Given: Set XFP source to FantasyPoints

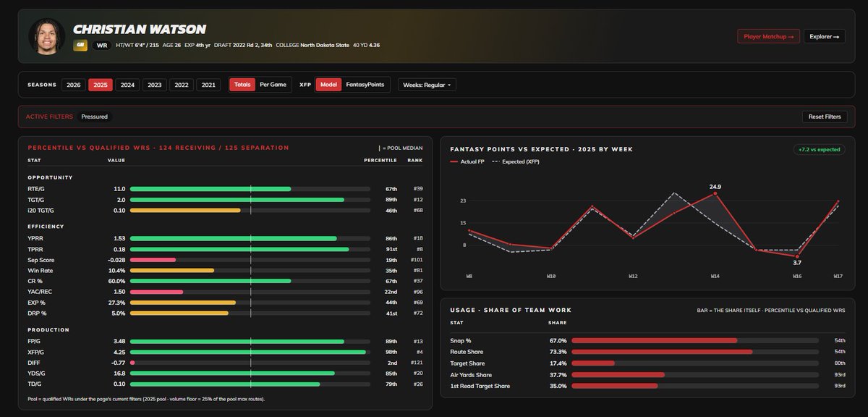Looking at the screenshot, I should 366,85.
